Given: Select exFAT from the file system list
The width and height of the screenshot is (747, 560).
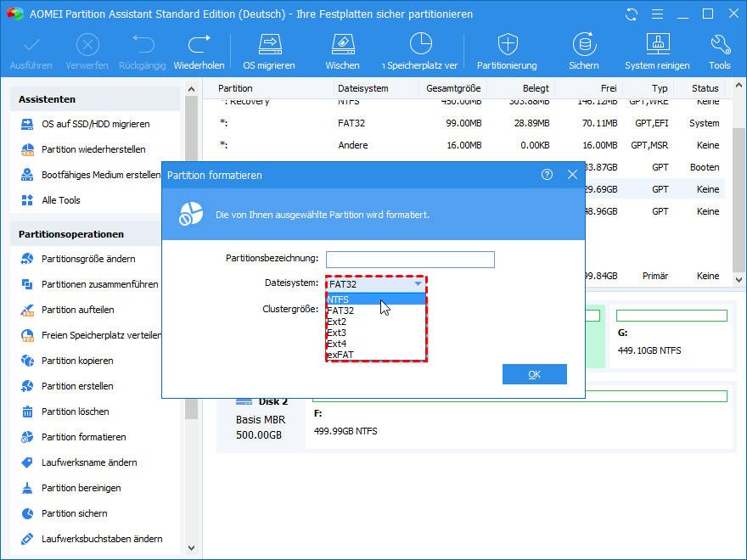Looking at the screenshot, I should coord(376,355).
